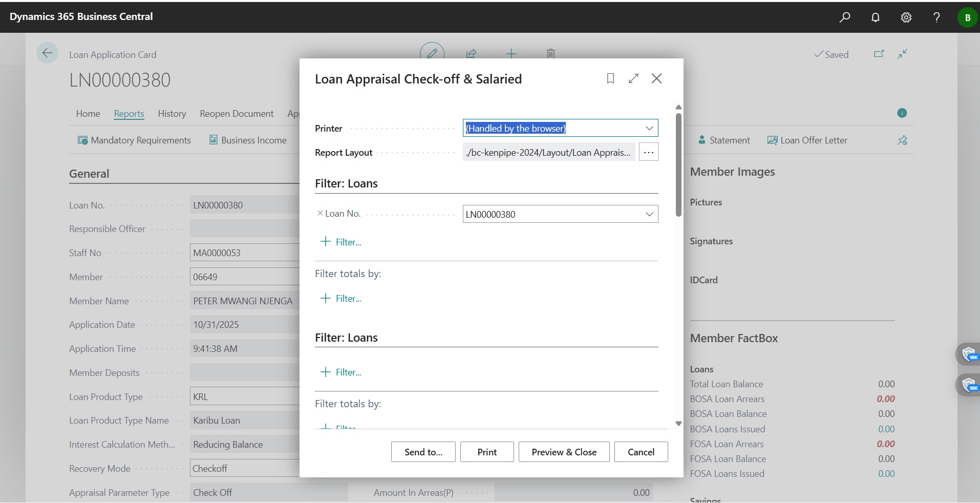Open the Printer dropdown

click(x=649, y=128)
